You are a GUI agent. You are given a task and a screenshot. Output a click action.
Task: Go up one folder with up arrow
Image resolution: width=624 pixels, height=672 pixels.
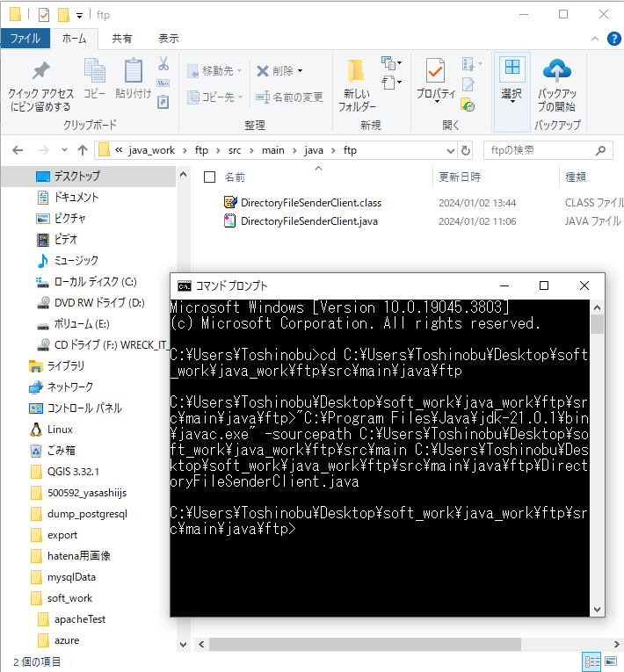83,150
